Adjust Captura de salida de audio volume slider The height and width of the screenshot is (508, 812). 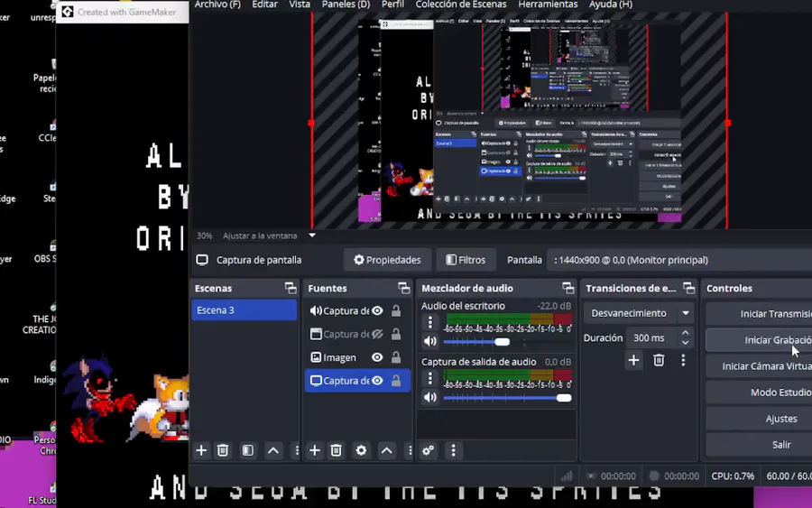[563, 398]
